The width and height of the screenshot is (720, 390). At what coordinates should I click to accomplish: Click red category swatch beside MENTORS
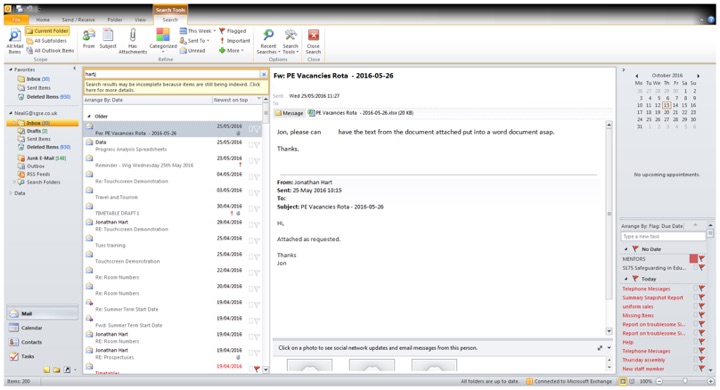pyautogui.click(x=693, y=259)
